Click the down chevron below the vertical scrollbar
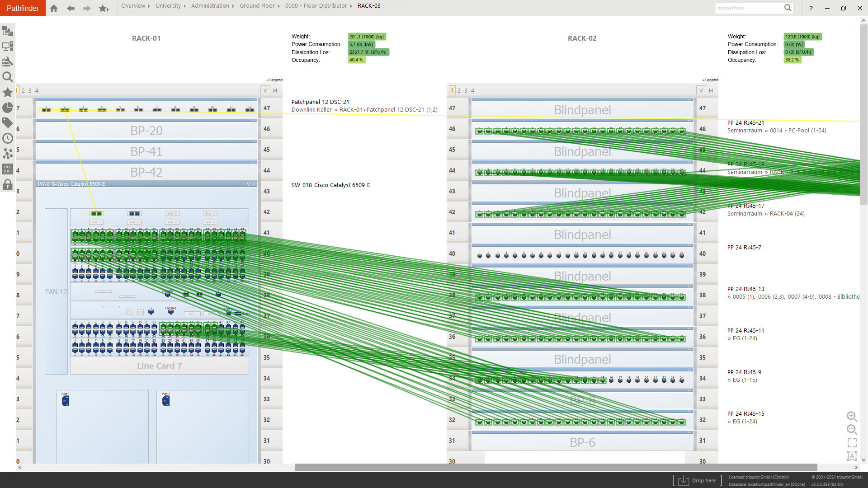 pyautogui.click(x=863, y=459)
